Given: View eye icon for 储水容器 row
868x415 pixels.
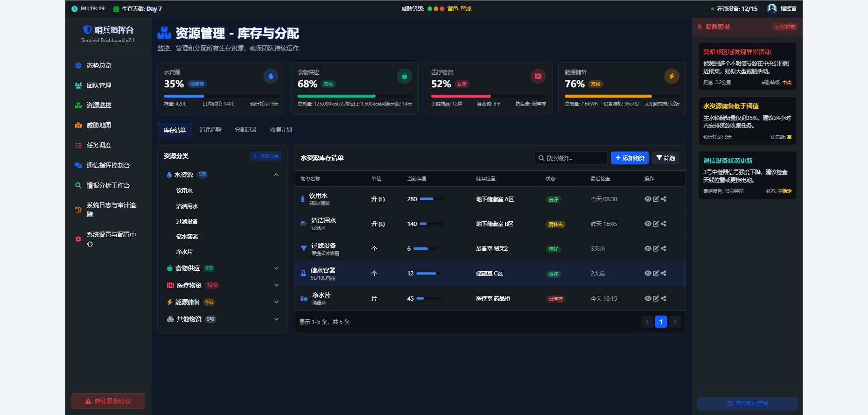Looking at the screenshot, I should 648,273.
